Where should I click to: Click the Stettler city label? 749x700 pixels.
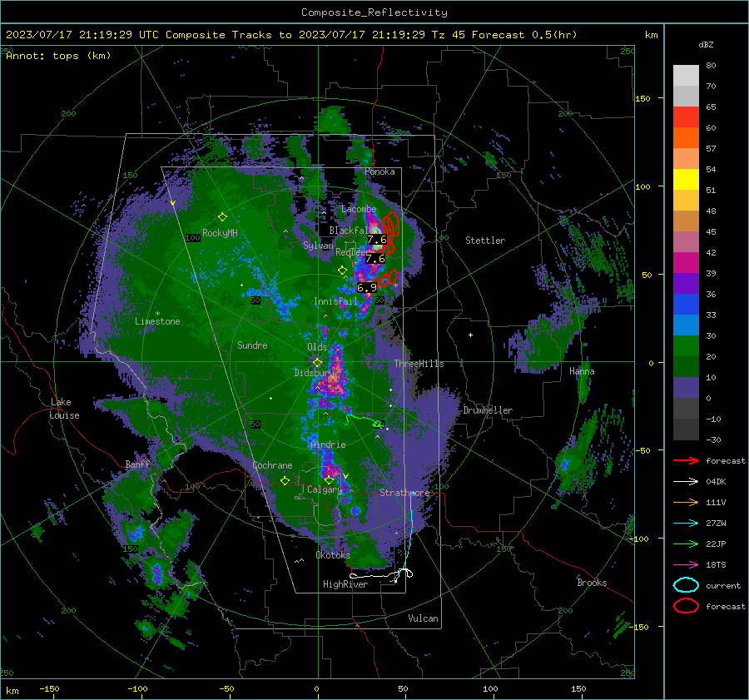485,241
